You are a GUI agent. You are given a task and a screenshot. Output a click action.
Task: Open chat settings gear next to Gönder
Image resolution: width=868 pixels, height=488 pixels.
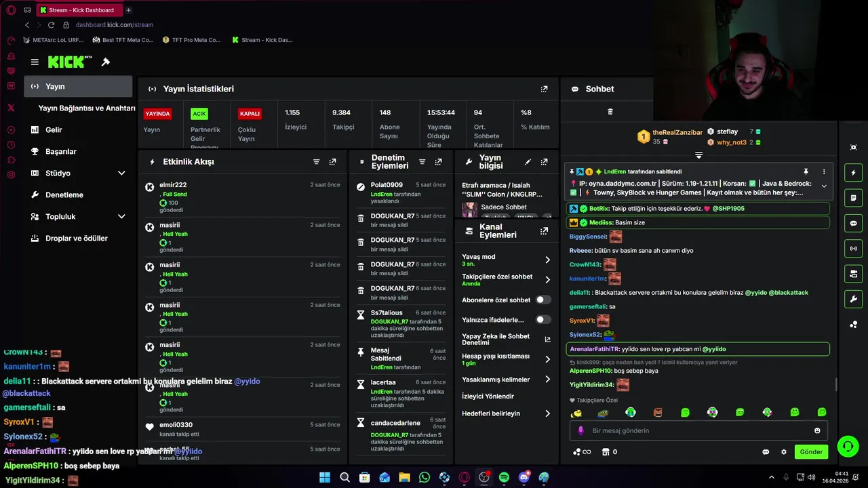point(784,452)
